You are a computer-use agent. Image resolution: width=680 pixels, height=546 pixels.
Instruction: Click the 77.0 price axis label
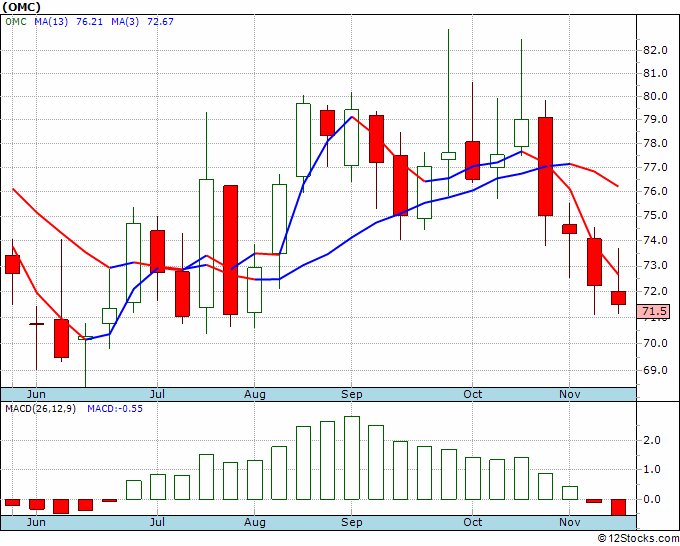(655, 167)
